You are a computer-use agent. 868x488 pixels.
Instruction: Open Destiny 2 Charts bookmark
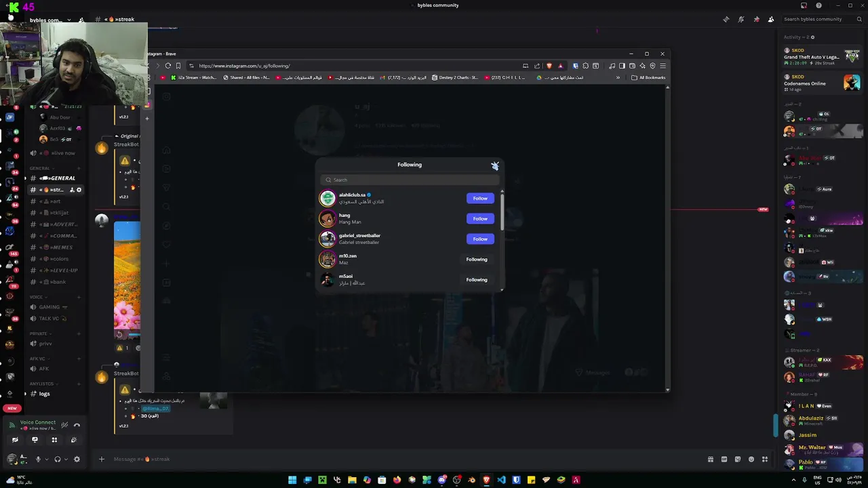click(455, 77)
